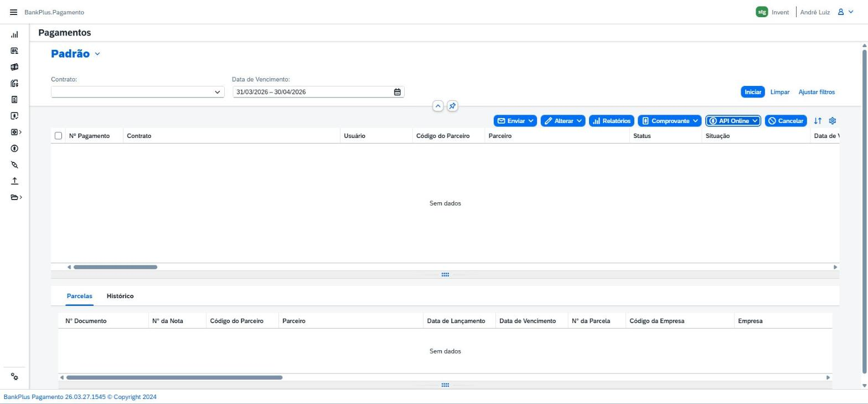Open table sort settings arrows icon
Image resolution: width=868 pixels, height=404 pixels.
tap(818, 121)
